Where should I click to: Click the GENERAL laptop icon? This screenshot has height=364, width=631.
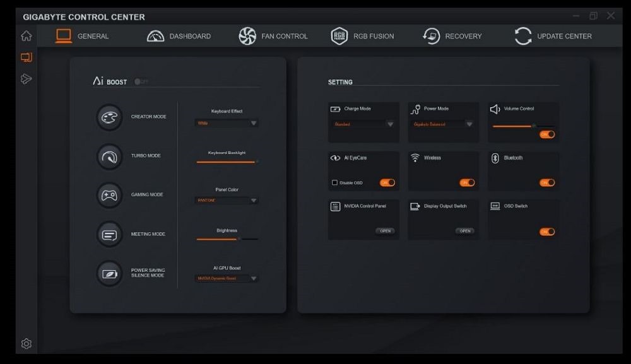[x=64, y=36]
